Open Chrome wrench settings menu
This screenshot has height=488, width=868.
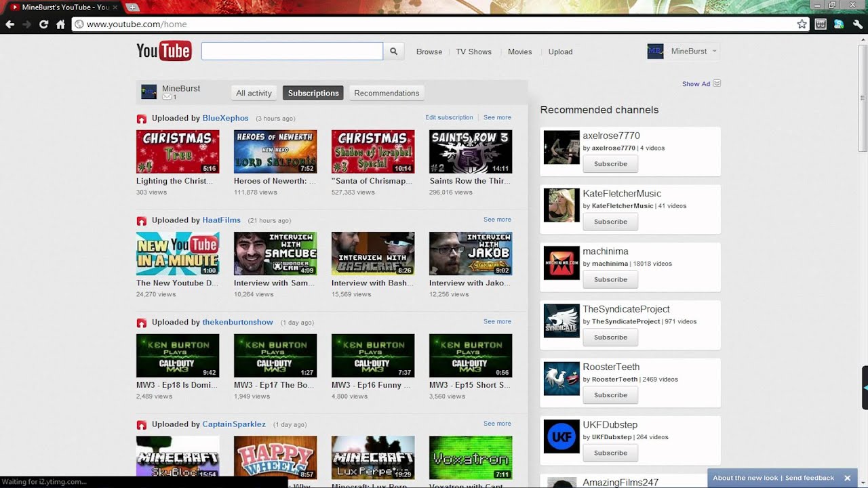click(857, 24)
